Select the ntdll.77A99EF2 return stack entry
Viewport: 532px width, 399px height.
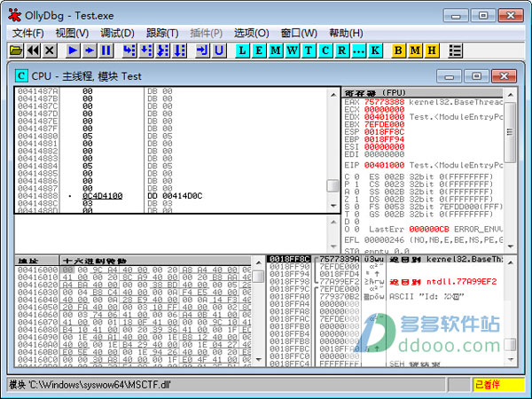click(x=461, y=282)
